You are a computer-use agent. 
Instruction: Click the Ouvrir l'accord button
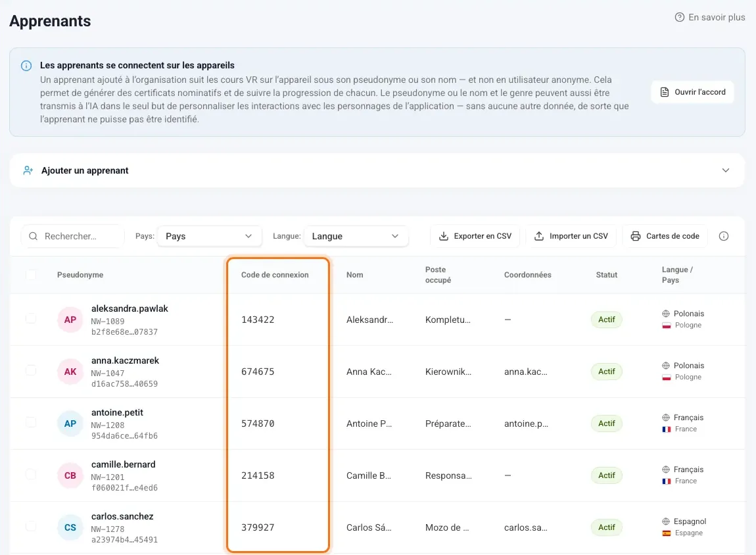[692, 92]
